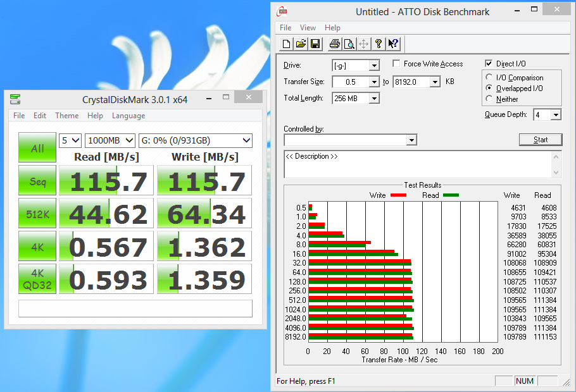Click the Start button in ATTO
Image resolution: width=576 pixels, height=392 pixels.
pyautogui.click(x=541, y=140)
